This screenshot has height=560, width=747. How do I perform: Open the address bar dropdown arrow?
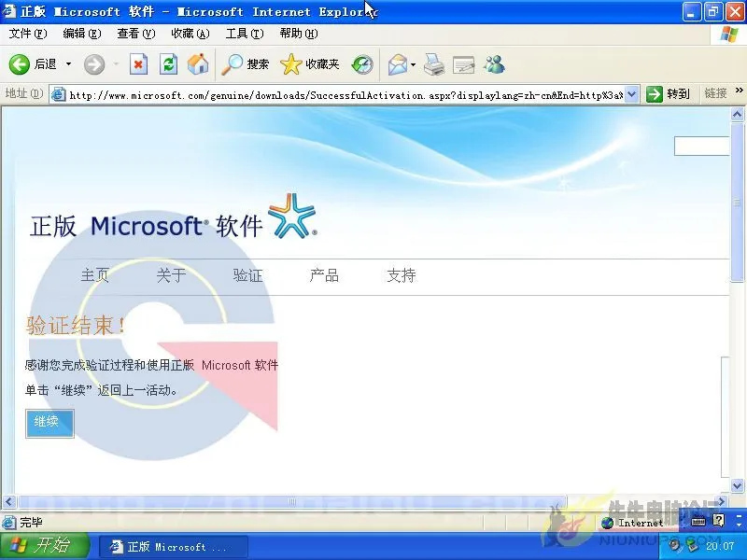[x=632, y=93]
